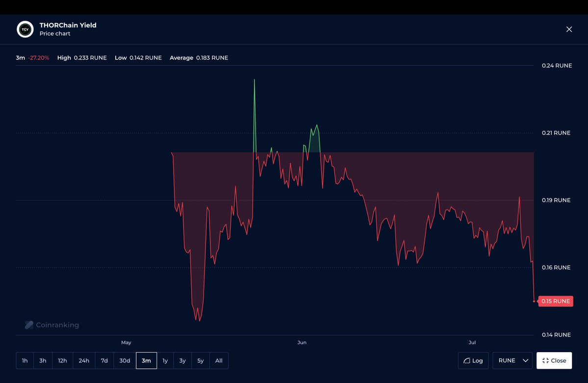
Task: Select the 1h time range
Action: click(x=25, y=360)
